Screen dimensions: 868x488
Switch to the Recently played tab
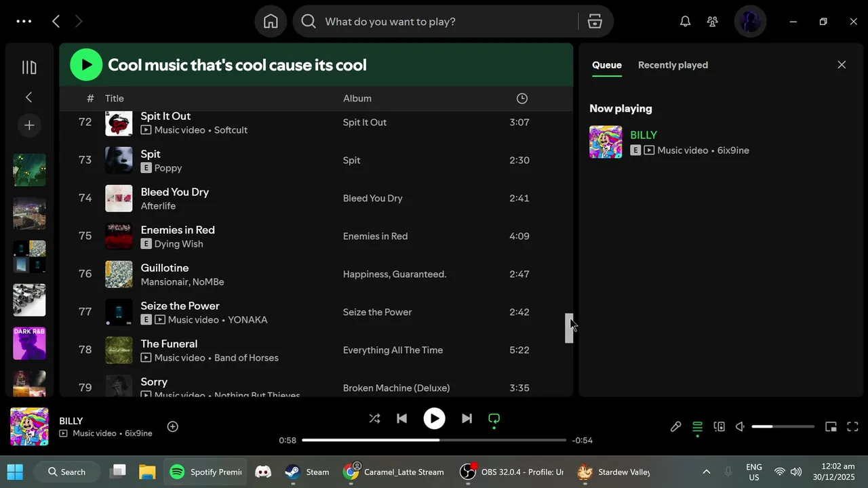[673, 65]
